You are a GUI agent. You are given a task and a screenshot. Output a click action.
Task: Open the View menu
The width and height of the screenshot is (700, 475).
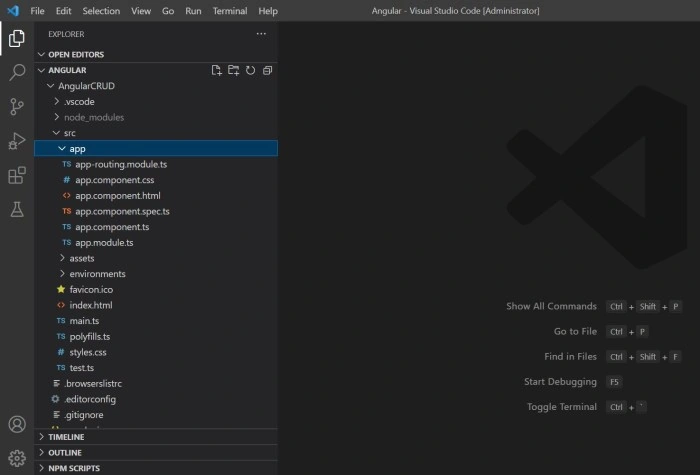coord(141,11)
